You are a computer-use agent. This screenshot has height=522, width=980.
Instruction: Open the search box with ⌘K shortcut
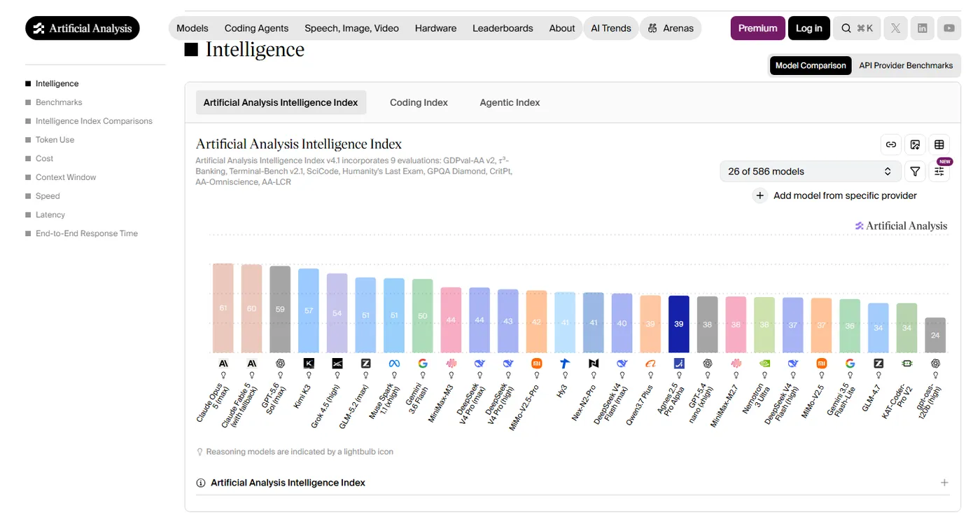point(857,28)
